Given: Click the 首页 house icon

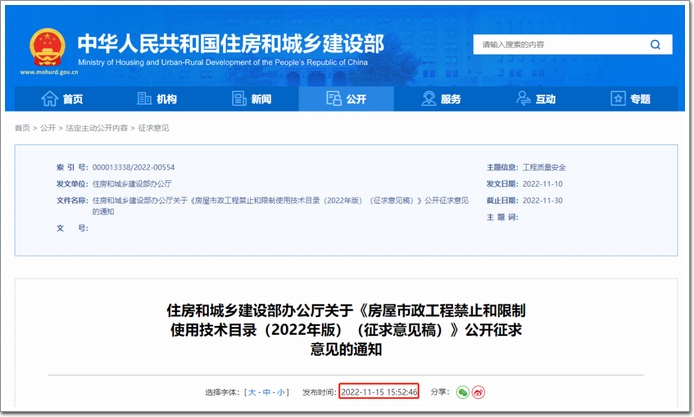Looking at the screenshot, I should 49,99.
